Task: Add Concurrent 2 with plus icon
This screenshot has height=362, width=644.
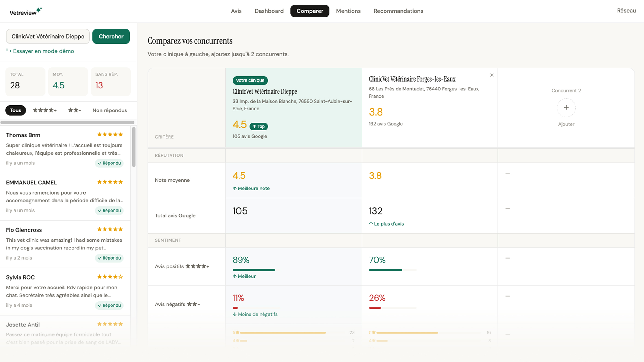Action: tap(566, 107)
